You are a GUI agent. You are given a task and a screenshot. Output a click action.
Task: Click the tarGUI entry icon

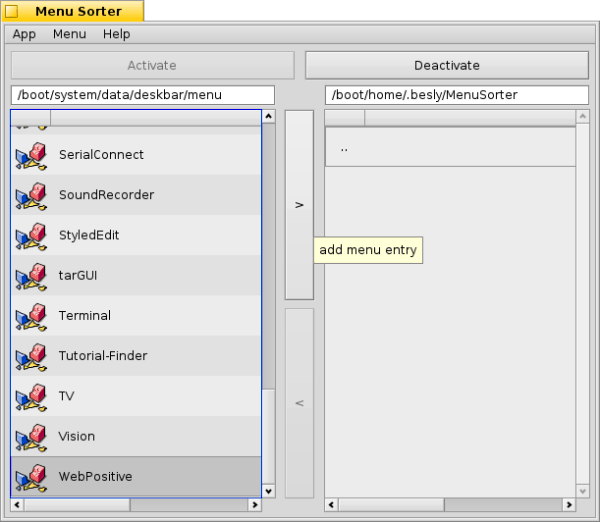tap(31, 276)
